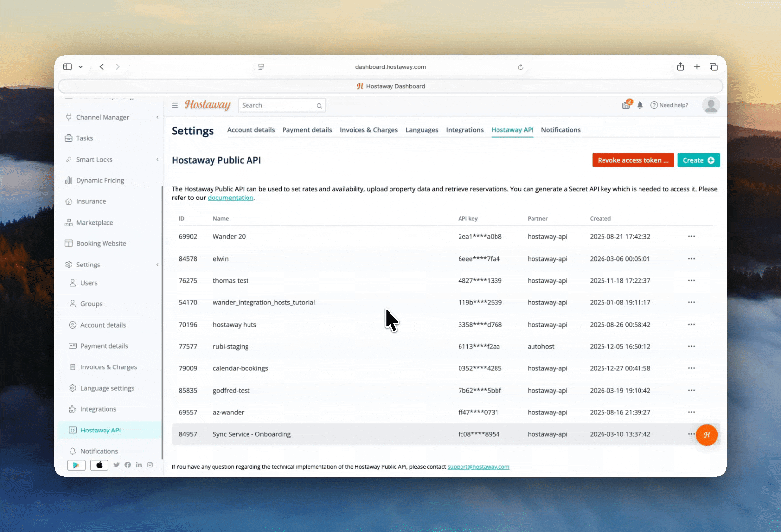Open the Twitter social icon

117,465
